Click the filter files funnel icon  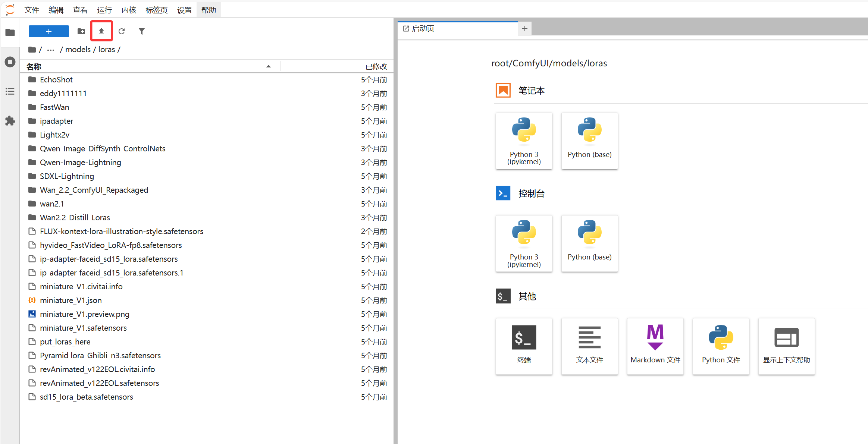pos(142,31)
